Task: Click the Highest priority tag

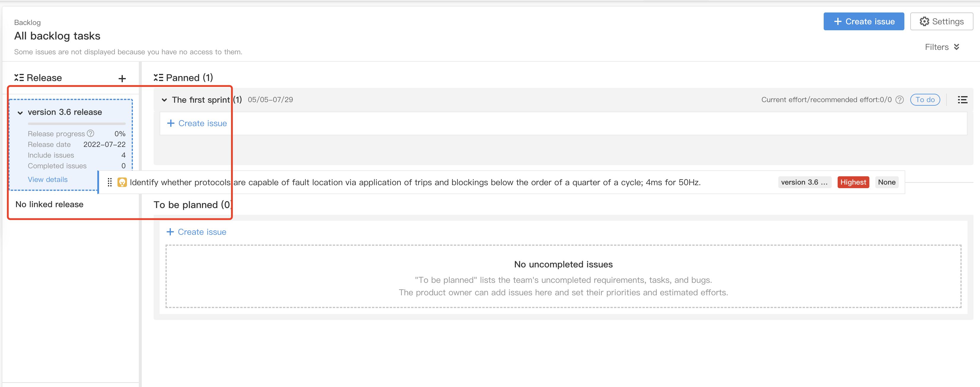Action: tap(853, 182)
